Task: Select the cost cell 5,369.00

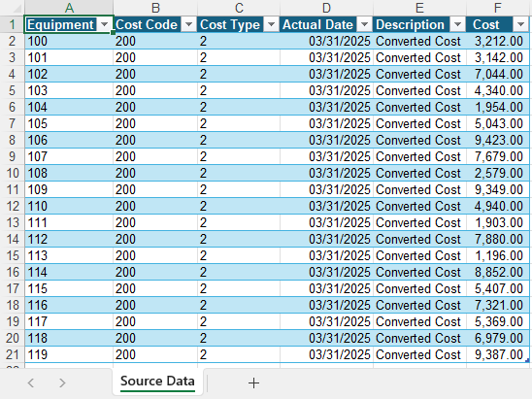Action: 498,321
